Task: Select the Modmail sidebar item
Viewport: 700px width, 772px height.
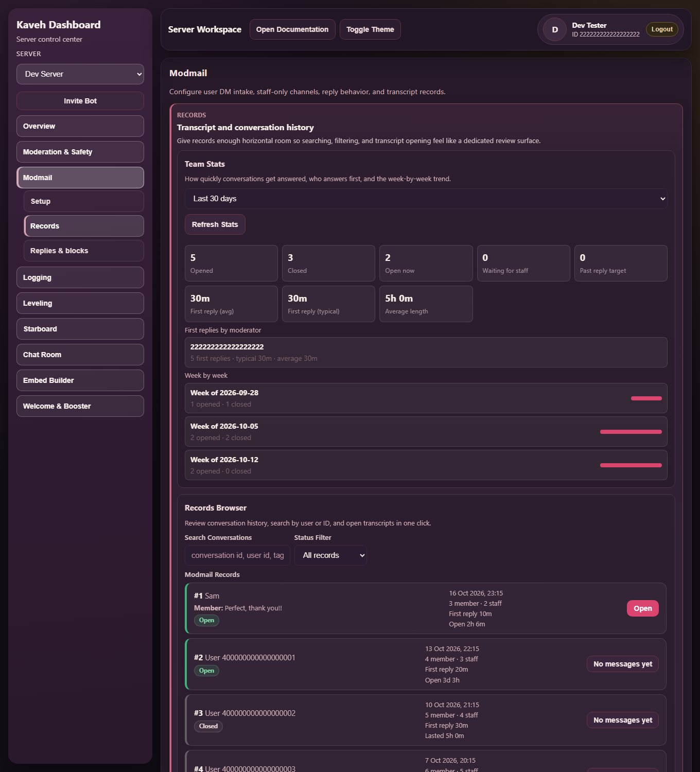Action: pos(80,178)
